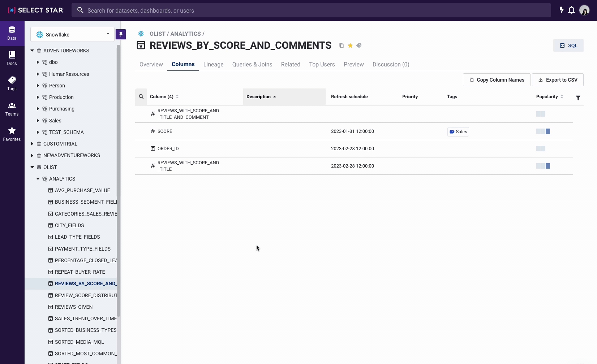The width and height of the screenshot is (597, 364).
Task: Click the SCORE row popularity bar
Action: (x=543, y=131)
